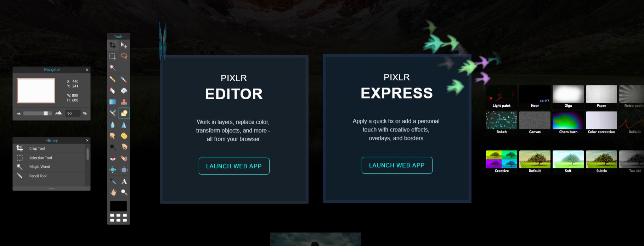Image resolution: width=644 pixels, height=246 pixels.
Task: Click the Navigator zoom percentage field
Action: 73,113
